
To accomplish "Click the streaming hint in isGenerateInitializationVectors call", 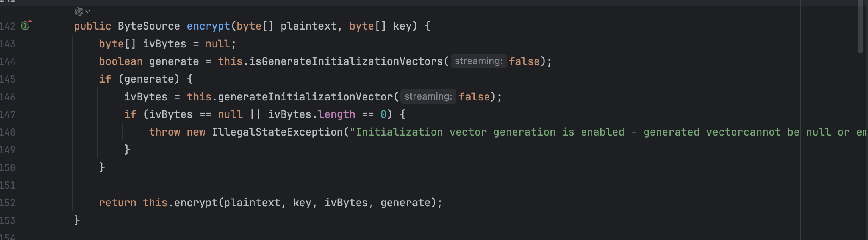I will tap(479, 61).
